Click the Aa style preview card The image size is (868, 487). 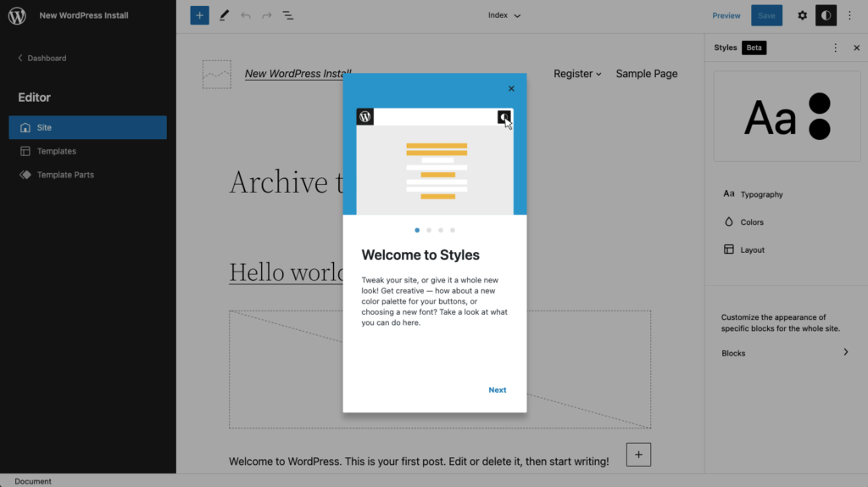pyautogui.click(x=787, y=116)
